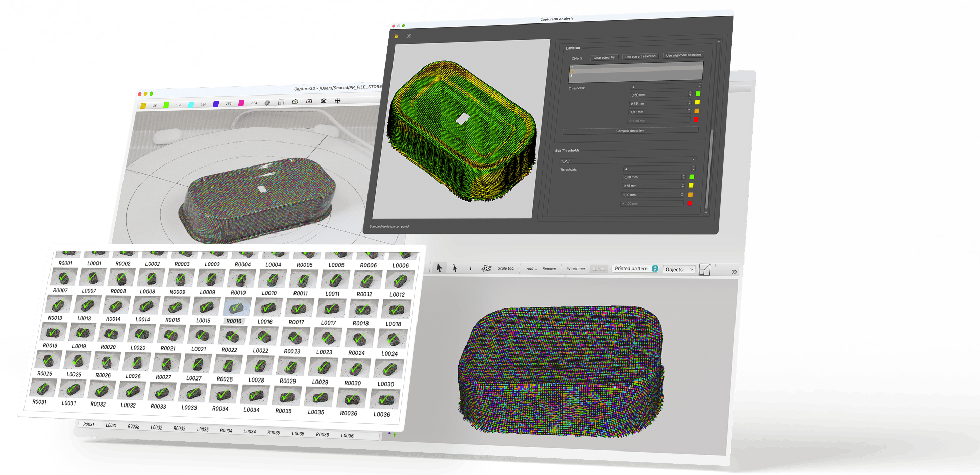This screenshot has height=475, width=980.
Task: Click the grey sphere icon in Capture3D toolbar
Action: (267, 103)
